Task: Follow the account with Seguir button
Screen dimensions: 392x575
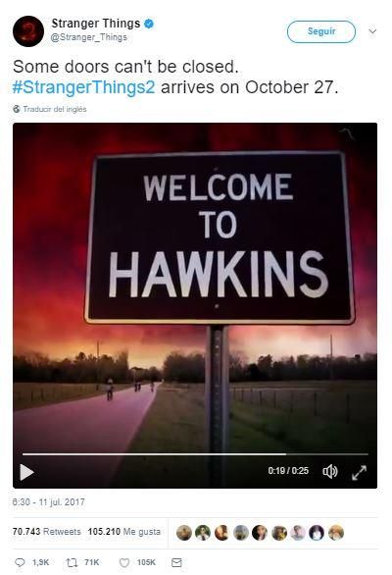Action: 321,31
